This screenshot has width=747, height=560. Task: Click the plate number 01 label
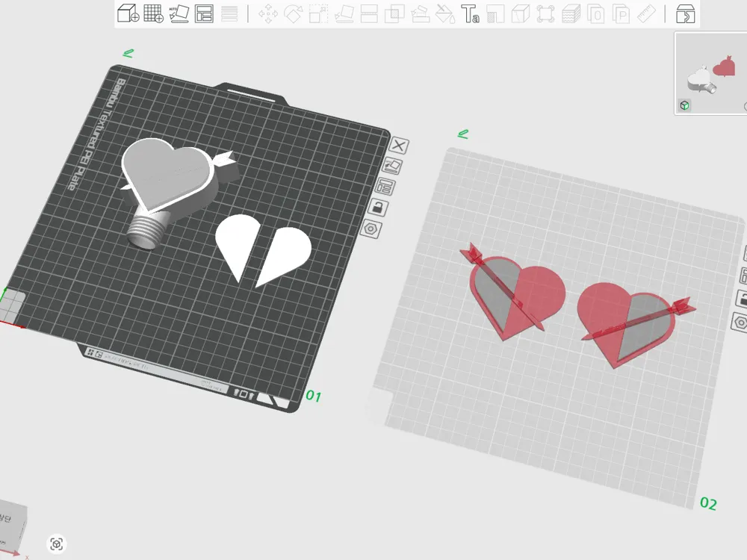313,396
